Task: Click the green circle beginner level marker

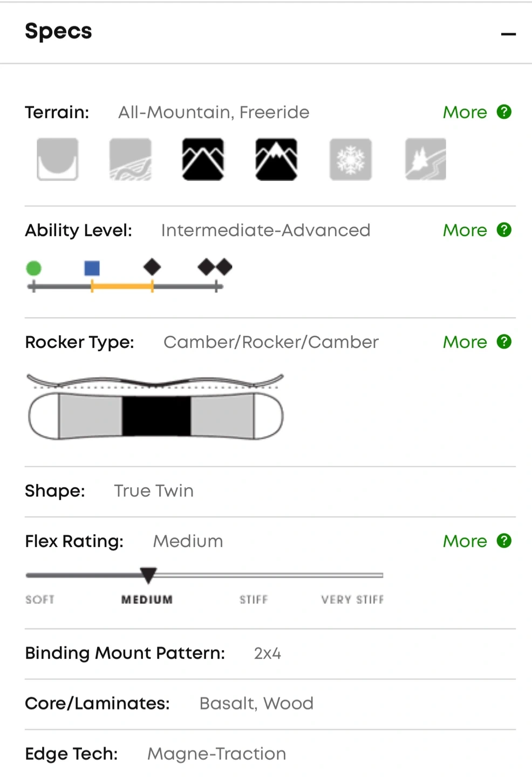Action: coord(34,268)
